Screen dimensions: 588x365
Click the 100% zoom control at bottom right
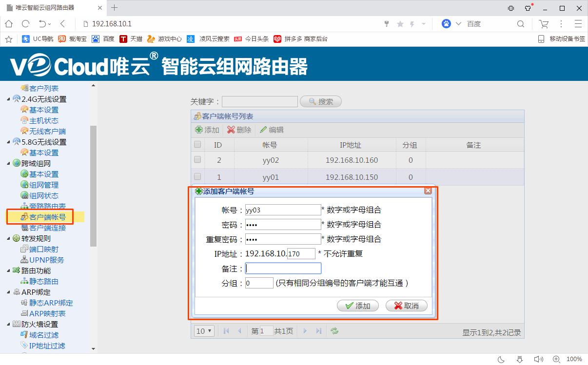575,359
